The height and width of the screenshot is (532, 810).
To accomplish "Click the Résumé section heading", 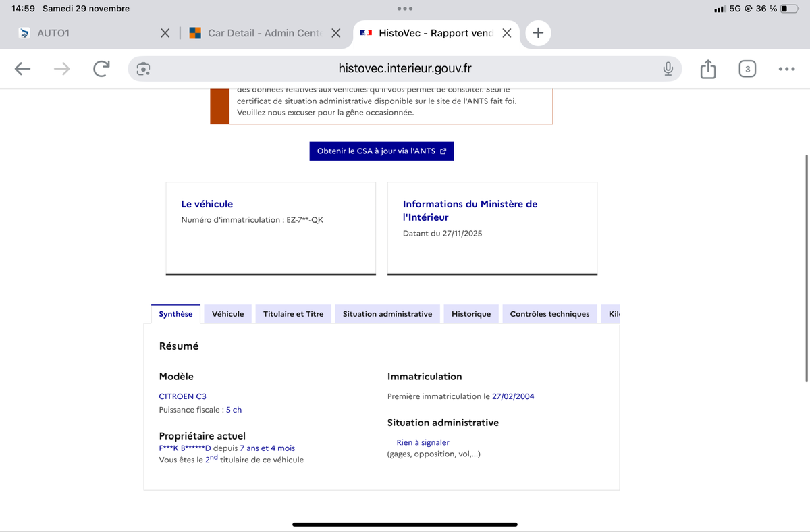I will coord(179,346).
